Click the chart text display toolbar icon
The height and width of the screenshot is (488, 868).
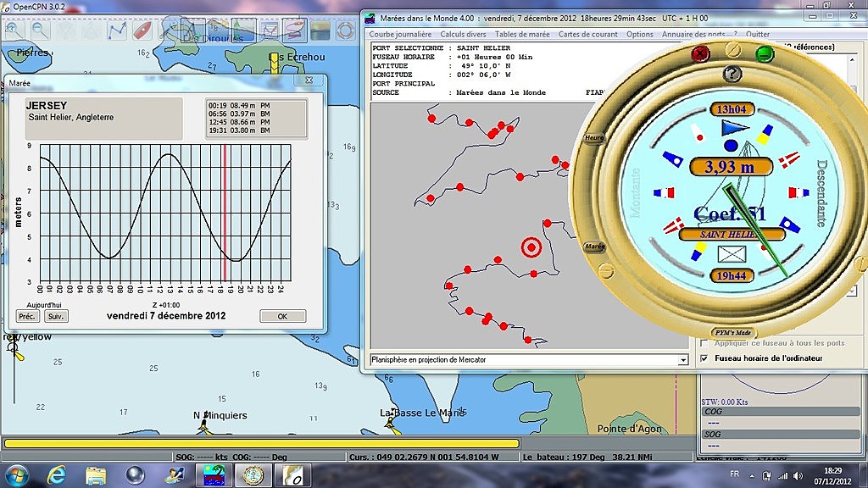coord(192,30)
